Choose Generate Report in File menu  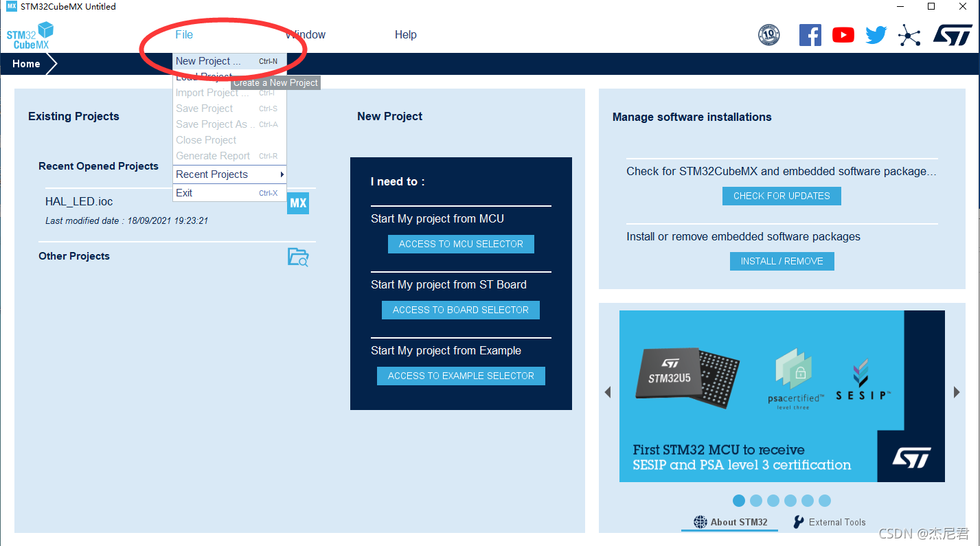229,156
